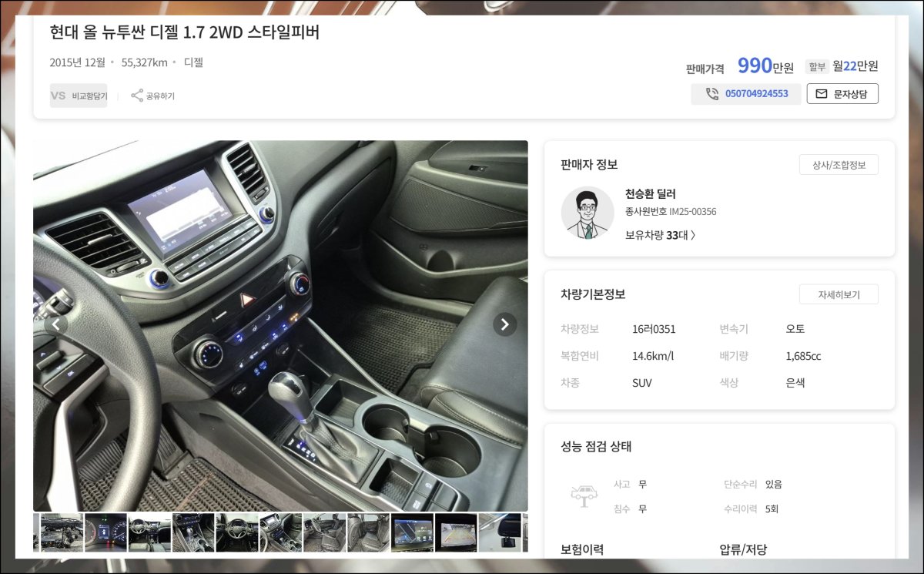
Task: Select the rear seats thumbnail
Action: (x=368, y=532)
